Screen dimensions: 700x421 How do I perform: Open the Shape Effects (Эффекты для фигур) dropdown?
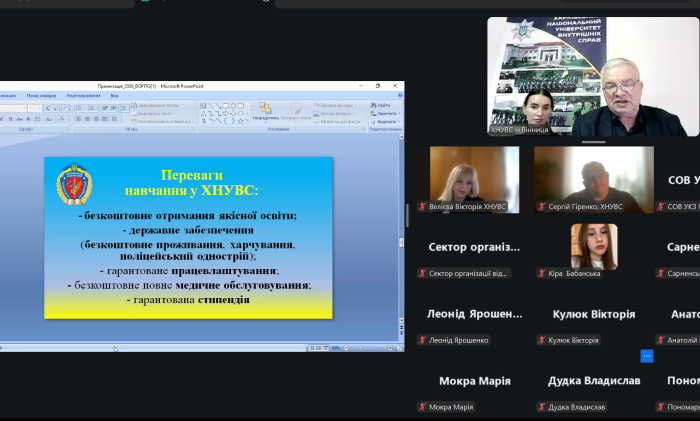click(337, 122)
